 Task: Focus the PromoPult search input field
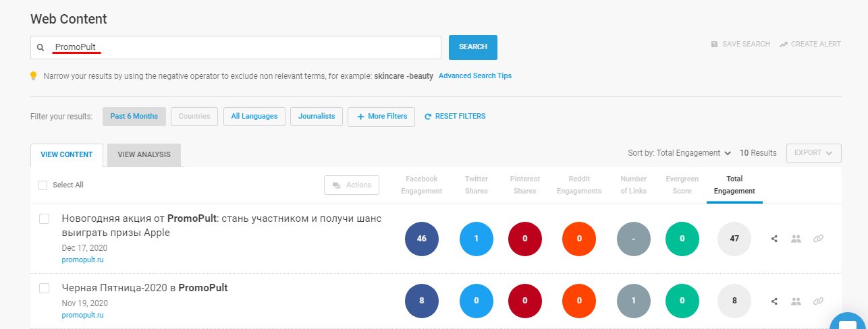tap(236, 47)
